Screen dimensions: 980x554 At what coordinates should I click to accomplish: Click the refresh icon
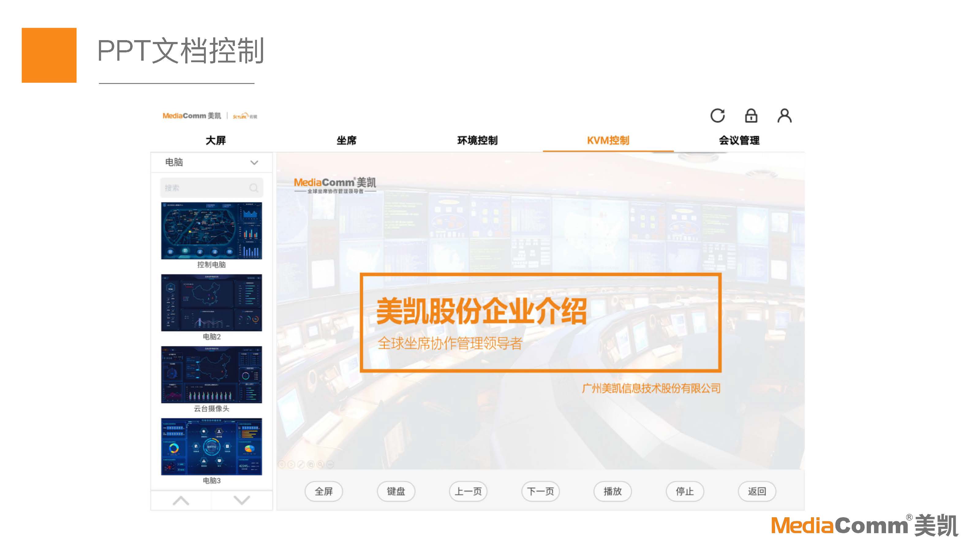[x=717, y=116]
